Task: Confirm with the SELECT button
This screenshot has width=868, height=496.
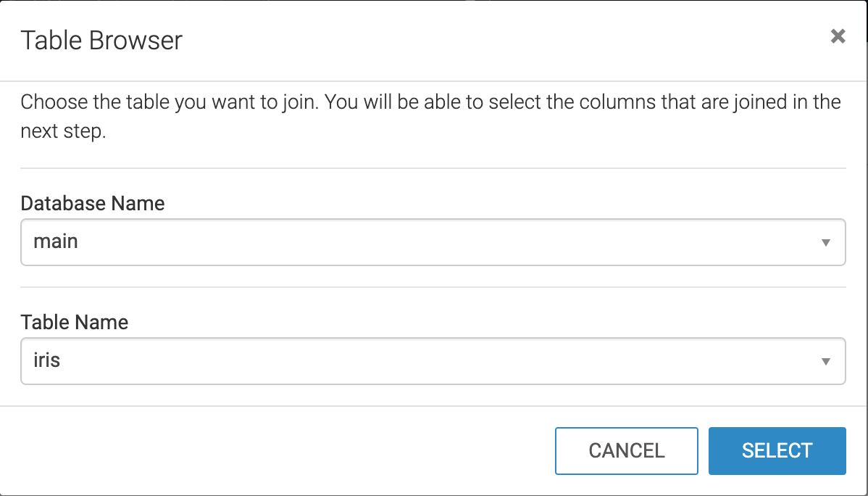Action: point(777,451)
